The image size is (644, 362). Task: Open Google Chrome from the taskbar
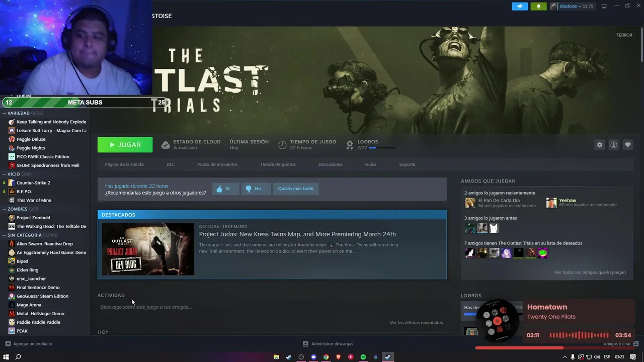point(326,357)
